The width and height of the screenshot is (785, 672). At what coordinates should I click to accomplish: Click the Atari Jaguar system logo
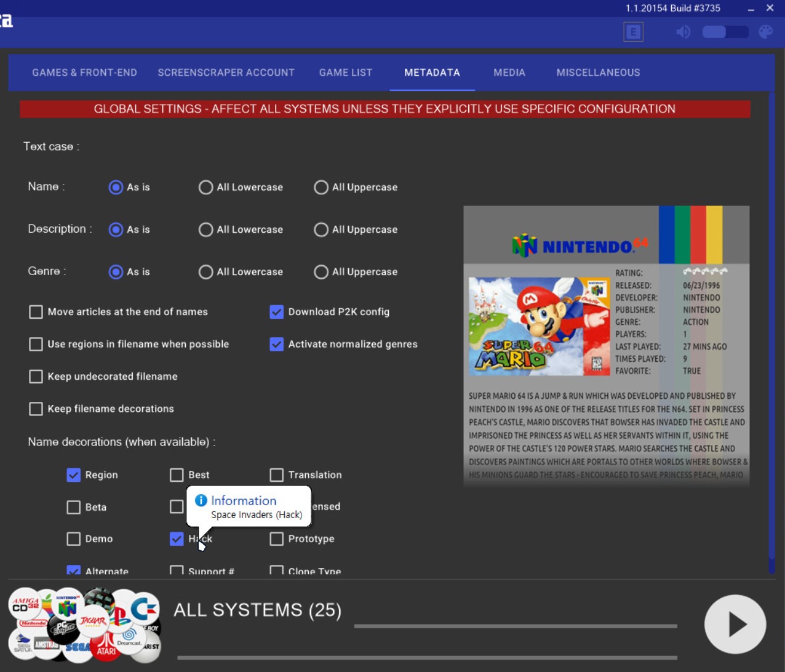[x=93, y=622]
